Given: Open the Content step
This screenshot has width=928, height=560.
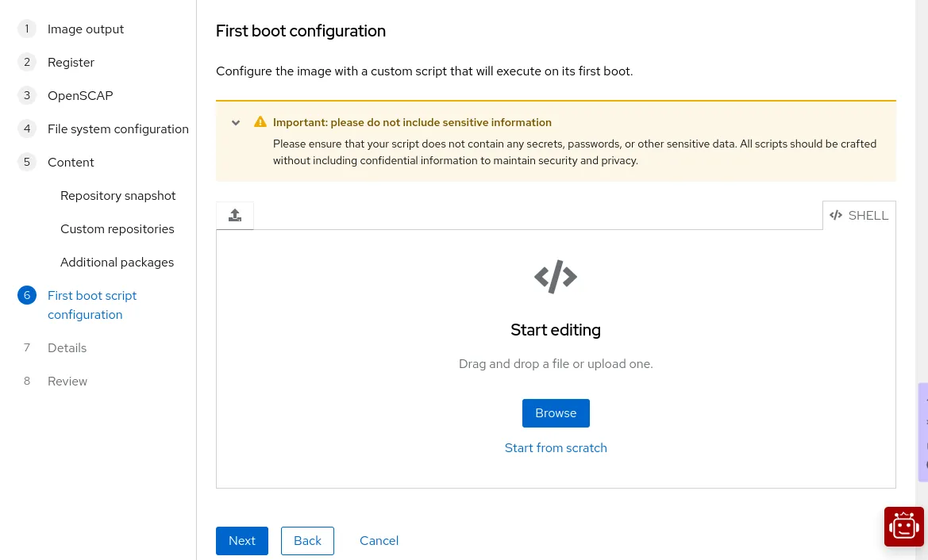Looking at the screenshot, I should click(x=71, y=163).
